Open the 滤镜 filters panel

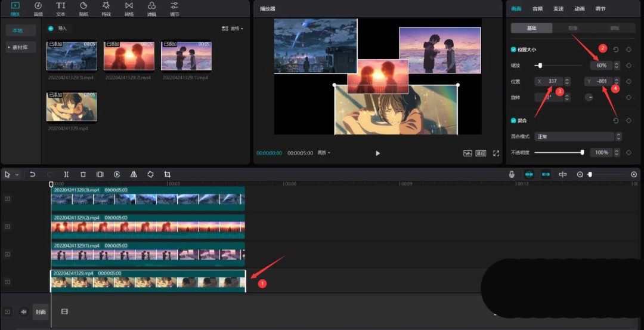pyautogui.click(x=151, y=8)
